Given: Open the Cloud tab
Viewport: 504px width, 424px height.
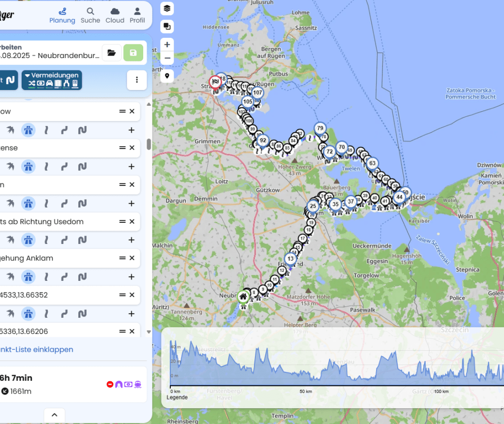Looking at the screenshot, I should [115, 15].
